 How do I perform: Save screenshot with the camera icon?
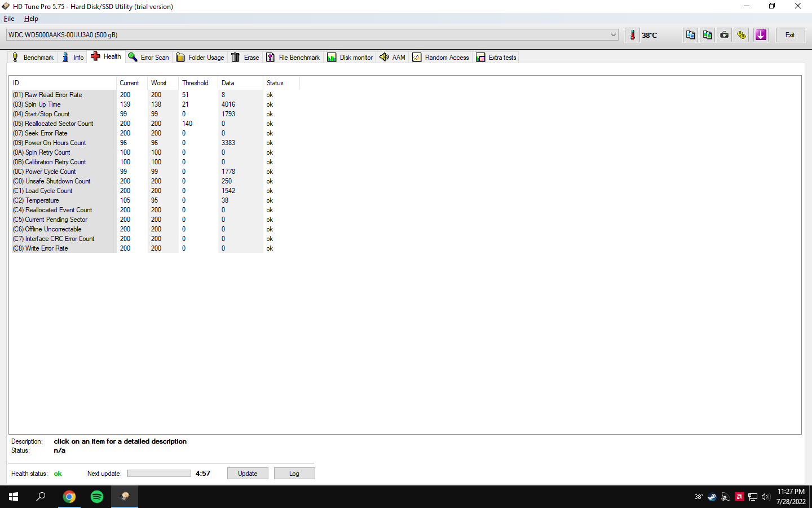(x=725, y=35)
